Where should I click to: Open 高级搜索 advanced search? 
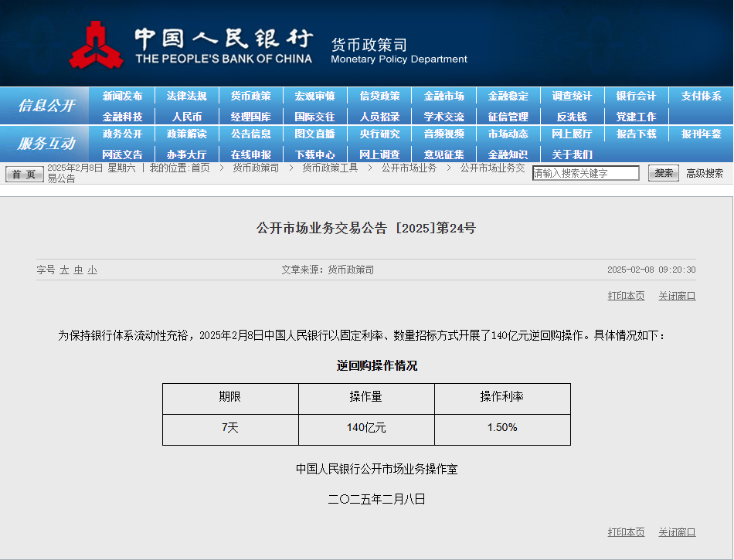(x=703, y=173)
